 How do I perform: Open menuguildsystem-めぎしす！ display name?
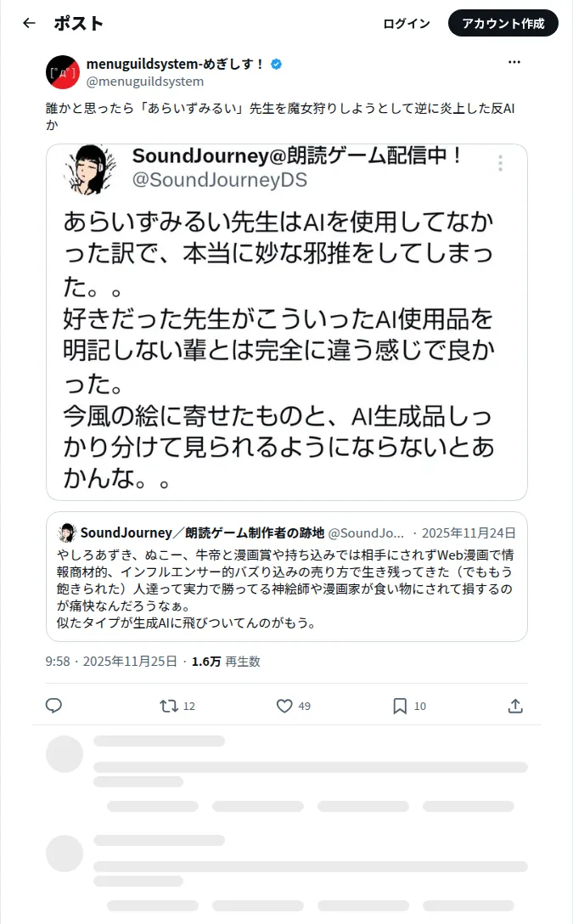point(174,64)
